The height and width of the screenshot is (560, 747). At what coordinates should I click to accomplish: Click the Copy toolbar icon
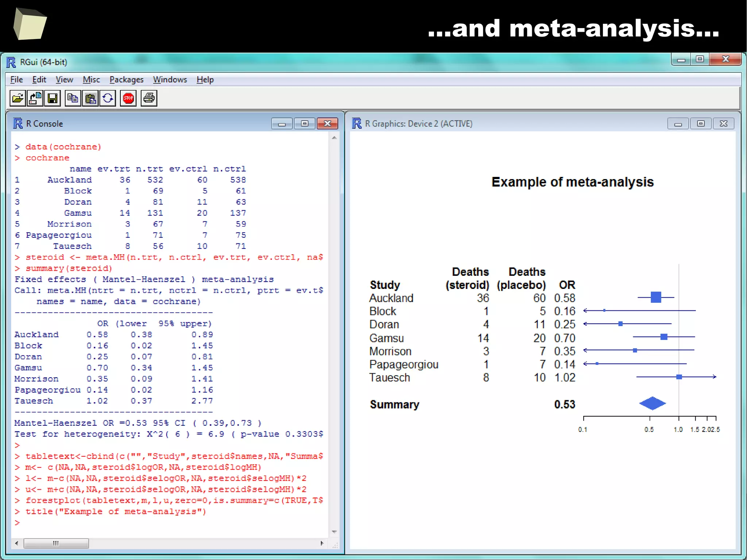point(73,99)
